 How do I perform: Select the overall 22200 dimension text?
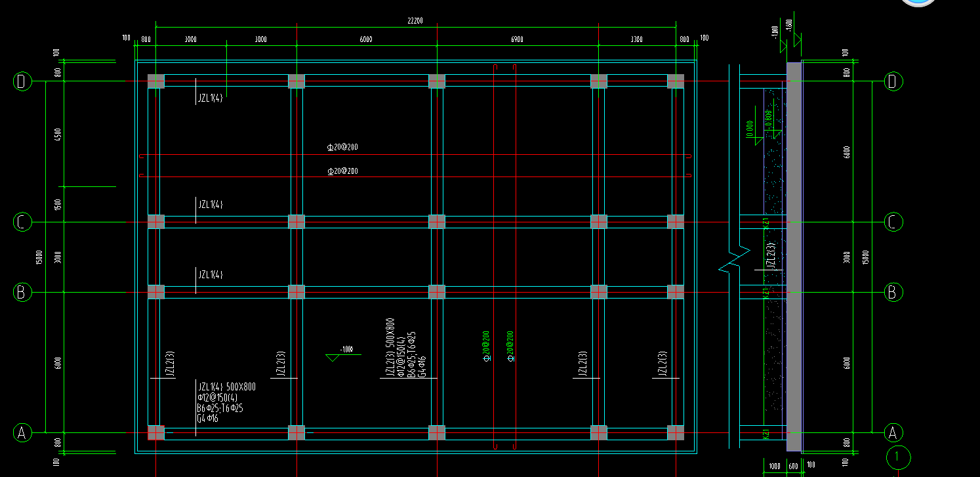pyautogui.click(x=415, y=21)
